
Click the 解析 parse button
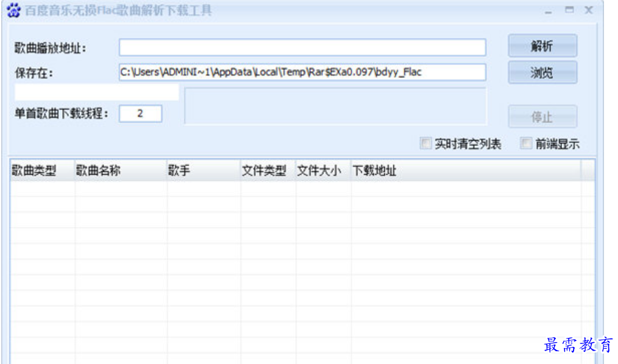[543, 46]
